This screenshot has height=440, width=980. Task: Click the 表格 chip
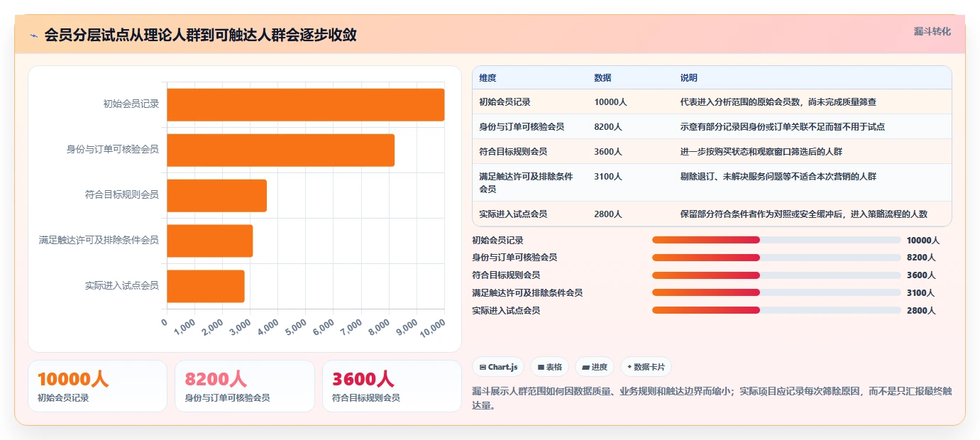[550, 367]
